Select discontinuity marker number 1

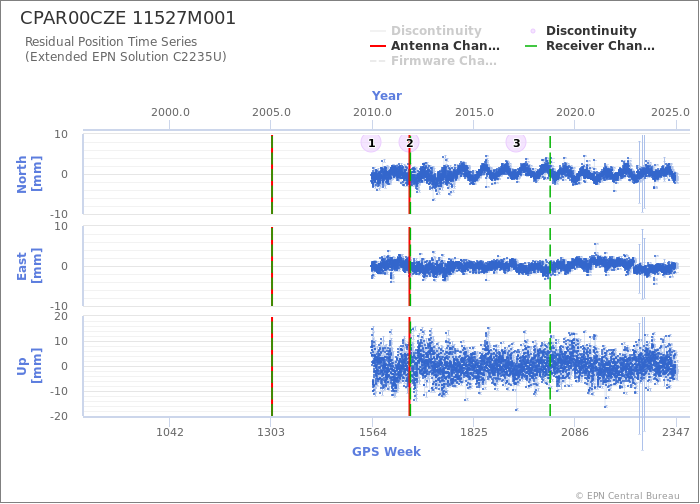[371, 143]
